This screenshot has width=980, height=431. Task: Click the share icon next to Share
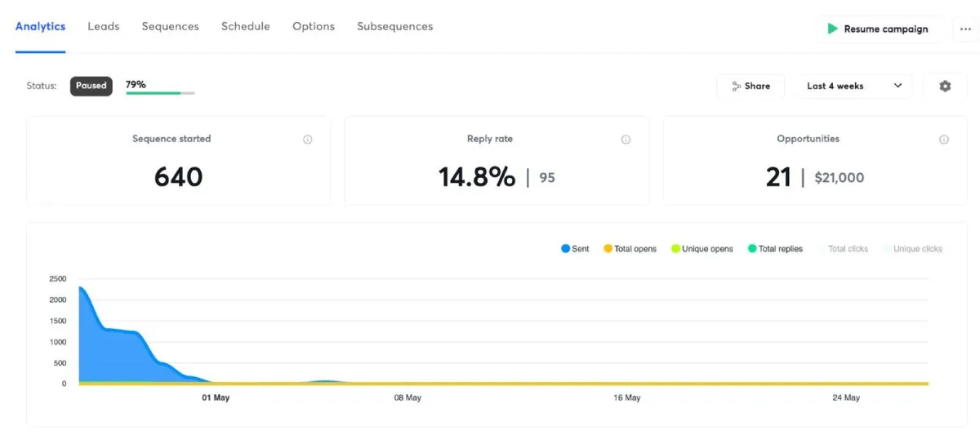pos(737,86)
